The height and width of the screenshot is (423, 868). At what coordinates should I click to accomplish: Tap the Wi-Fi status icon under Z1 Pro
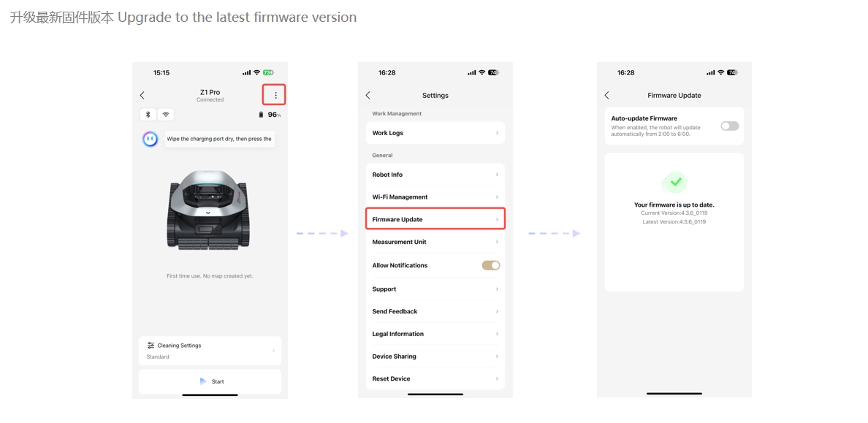[166, 115]
